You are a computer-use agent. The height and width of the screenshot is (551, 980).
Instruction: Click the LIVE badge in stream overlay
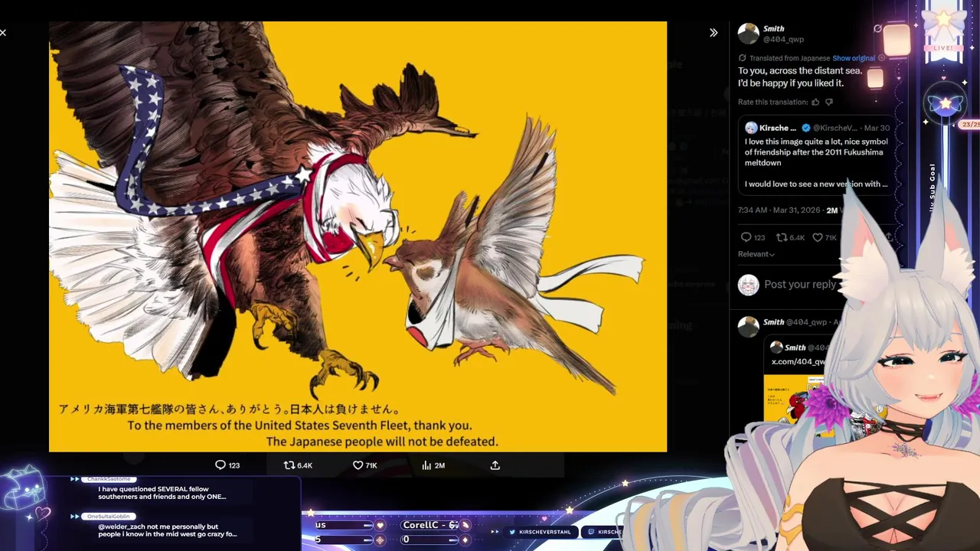(x=943, y=48)
